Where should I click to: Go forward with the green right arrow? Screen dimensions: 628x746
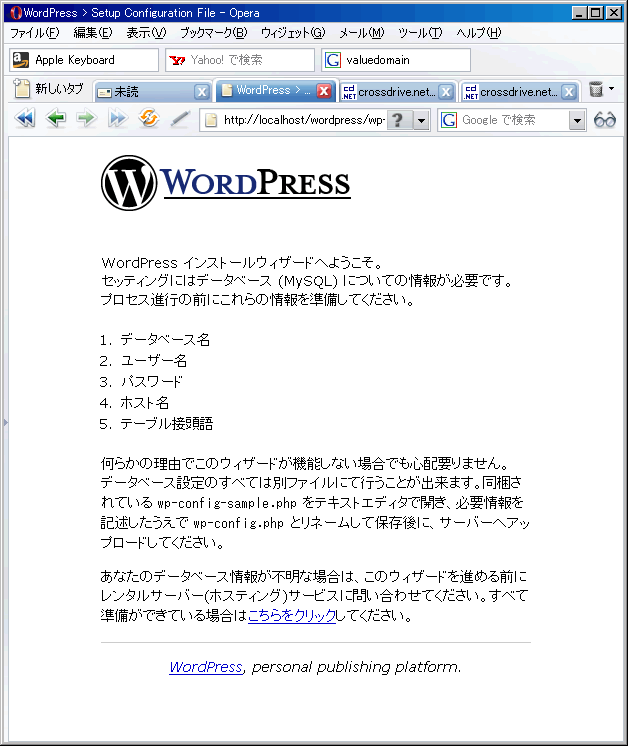[87, 118]
